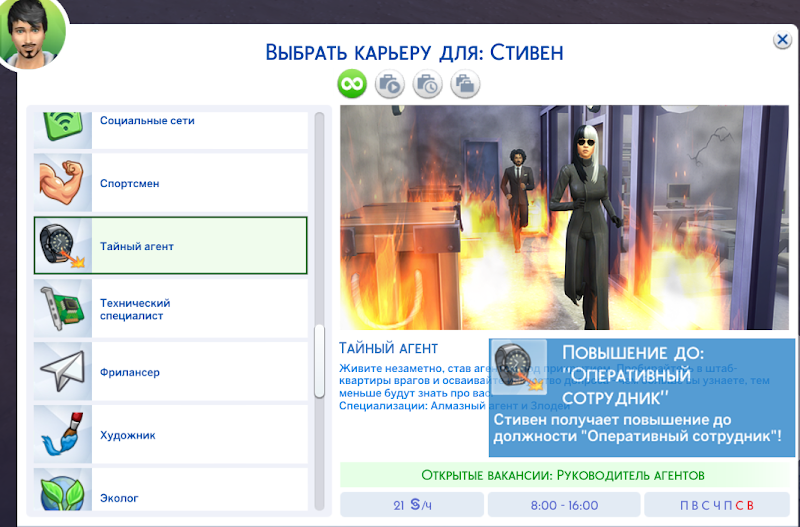The image size is (800, 527).
Task: Choose the Социальные сети career
Action: pyautogui.click(x=171, y=130)
